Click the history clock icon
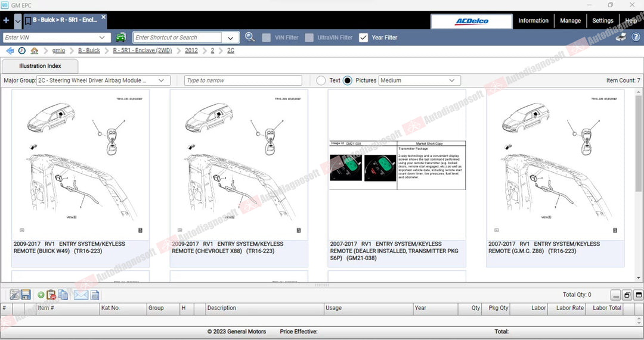This screenshot has width=644, height=340. point(22,51)
